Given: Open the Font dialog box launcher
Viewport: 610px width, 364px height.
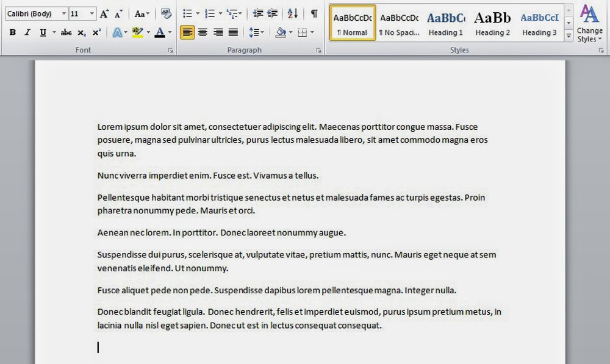Looking at the screenshot, I should coord(170,50).
